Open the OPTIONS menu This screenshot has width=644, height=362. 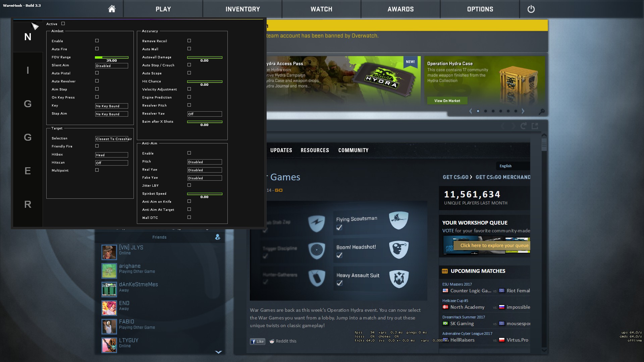[x=480, y=9]
